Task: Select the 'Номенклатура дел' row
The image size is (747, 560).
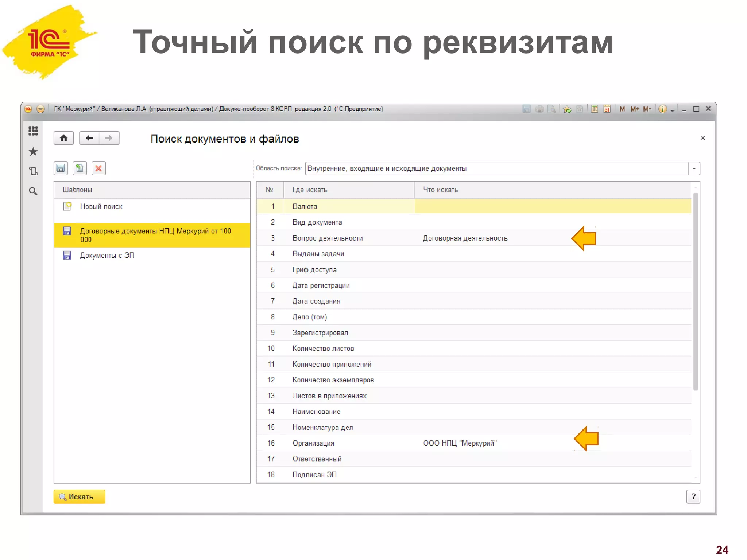Action: tap(474, 428)
